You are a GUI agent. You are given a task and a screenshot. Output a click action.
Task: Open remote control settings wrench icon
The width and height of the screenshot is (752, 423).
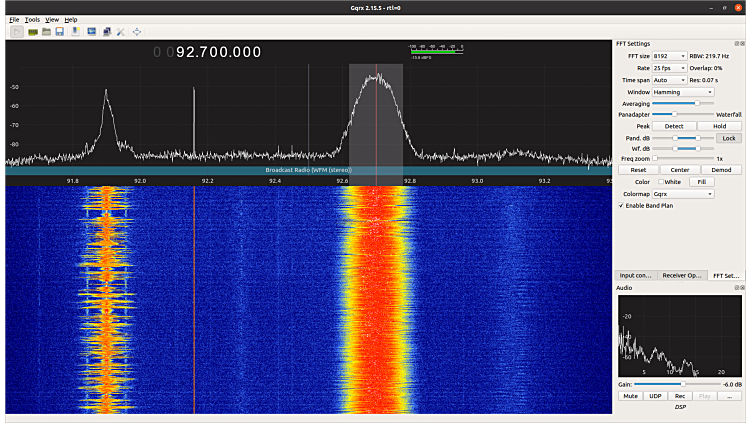point(121,31)
